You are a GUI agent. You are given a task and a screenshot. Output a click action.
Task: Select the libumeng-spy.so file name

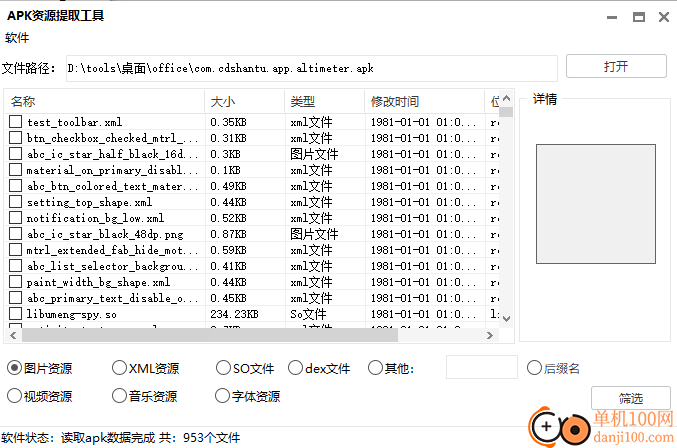[x=72, y=314]
